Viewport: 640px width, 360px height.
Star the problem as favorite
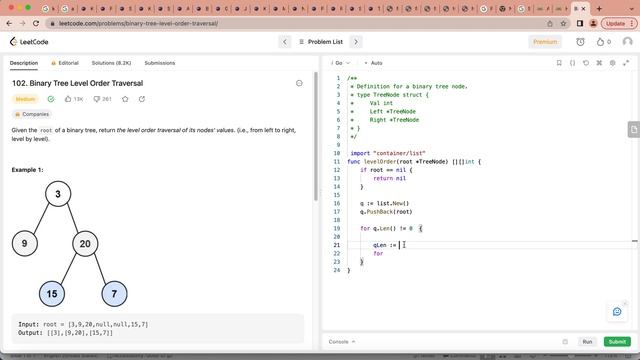click(x=125, y=99)
